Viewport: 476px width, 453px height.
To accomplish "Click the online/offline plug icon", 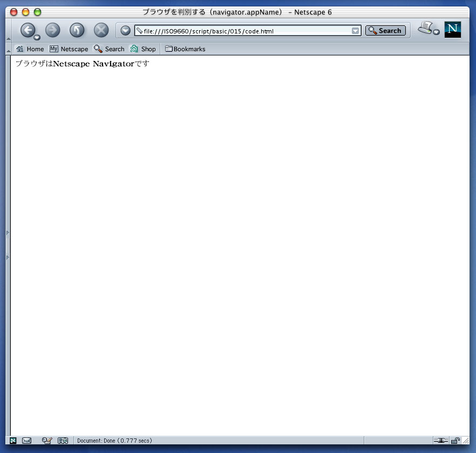I will pyautogui.click(x=441, y=440).
